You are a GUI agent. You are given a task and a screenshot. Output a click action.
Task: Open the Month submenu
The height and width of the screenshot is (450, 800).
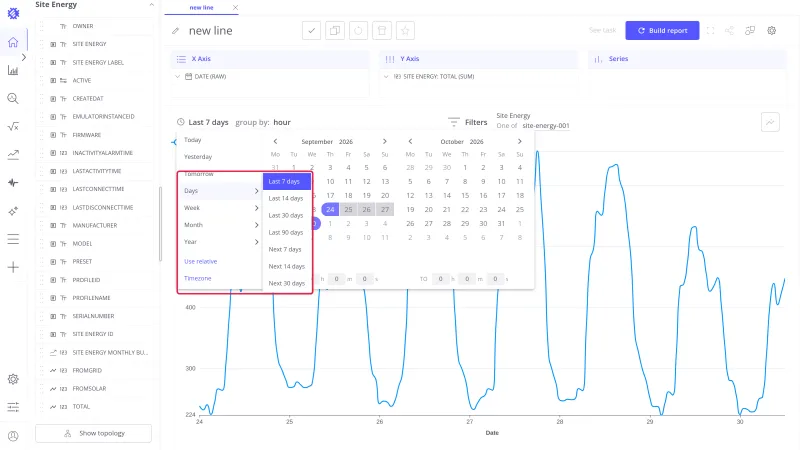click(x=220, y=225)
